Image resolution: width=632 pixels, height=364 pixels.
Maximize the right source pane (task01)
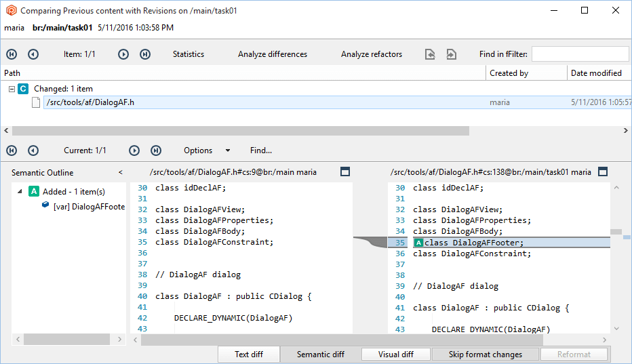(x=603, y=171)
